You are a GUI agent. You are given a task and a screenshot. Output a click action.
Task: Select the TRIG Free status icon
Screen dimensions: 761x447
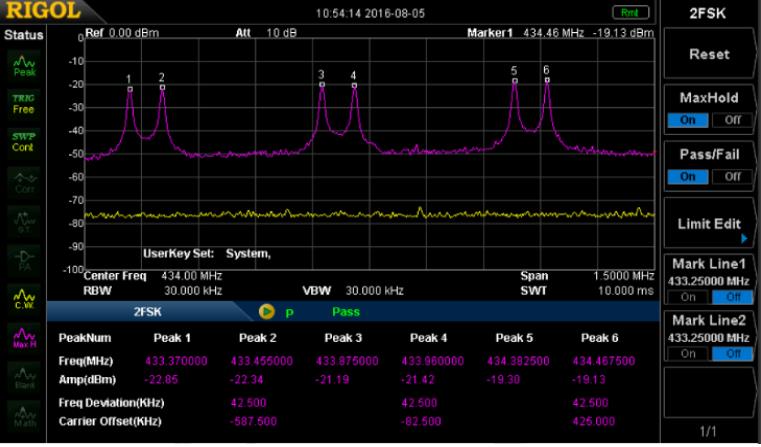[22, 103]
